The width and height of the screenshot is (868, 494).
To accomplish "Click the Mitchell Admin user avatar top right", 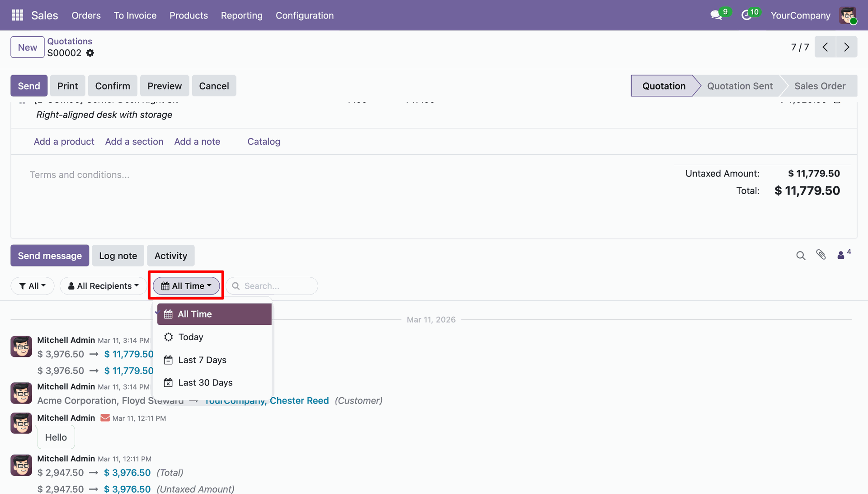I will click(x=848, y=15).
